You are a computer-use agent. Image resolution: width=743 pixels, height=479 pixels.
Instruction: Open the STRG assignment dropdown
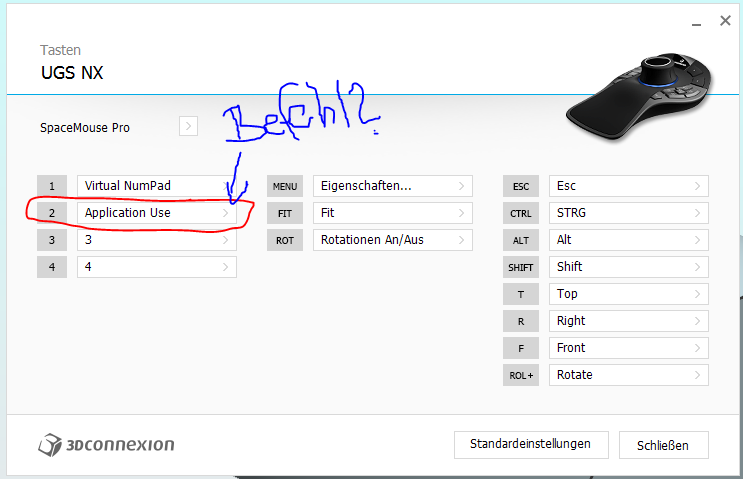[x=629, y=213]
